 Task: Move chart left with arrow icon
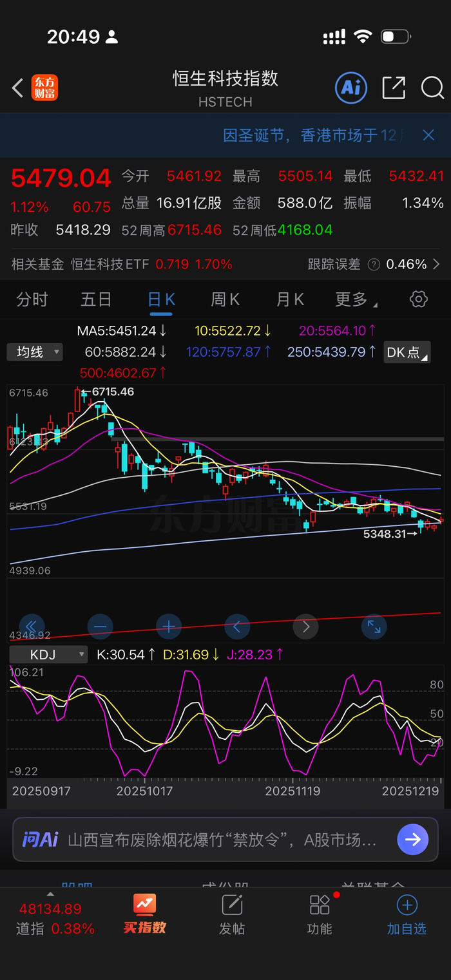click(x=237, y=626)
